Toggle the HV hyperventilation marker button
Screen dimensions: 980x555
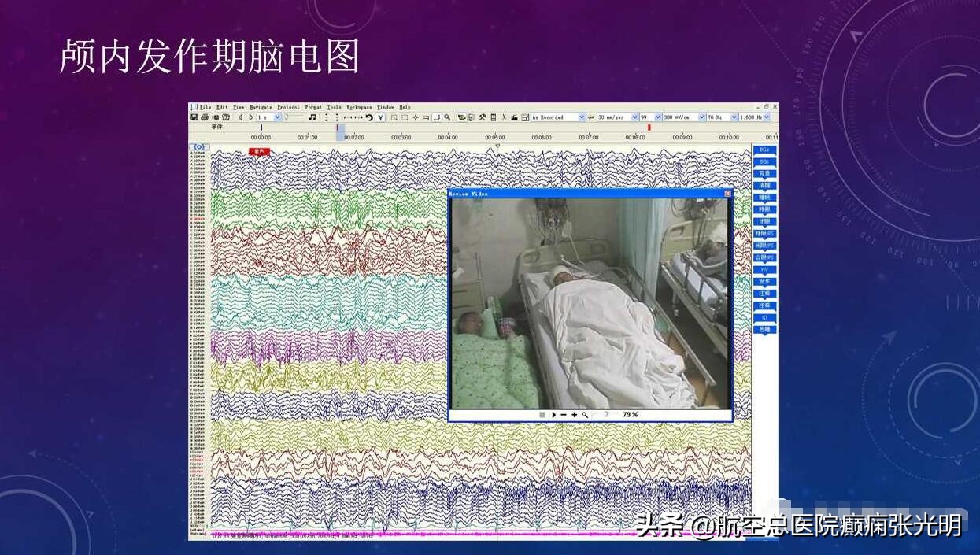click(764, 268)
